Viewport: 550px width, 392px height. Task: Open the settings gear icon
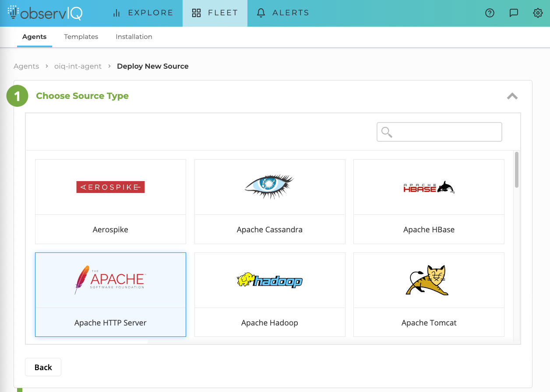click(538, 13)
